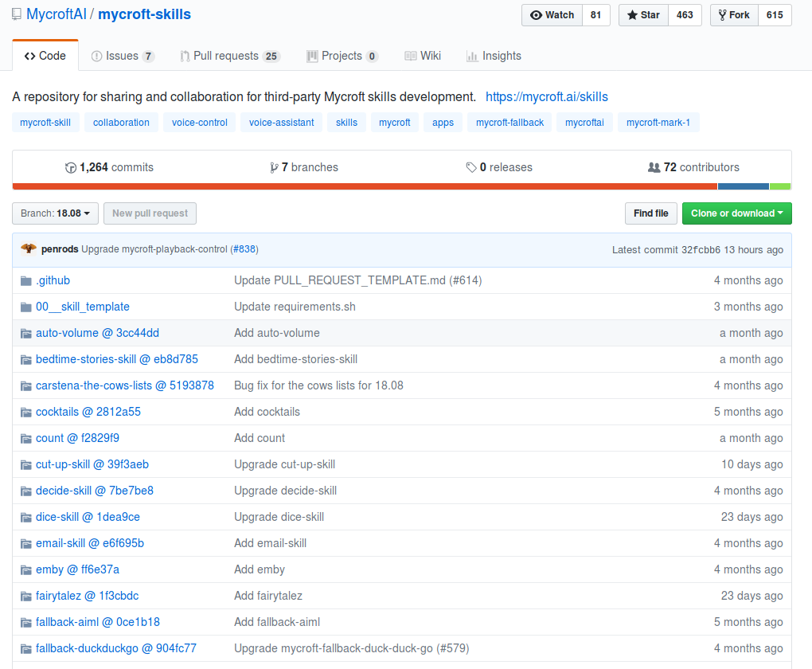
Task: Watch this repository
Action: 552,15
